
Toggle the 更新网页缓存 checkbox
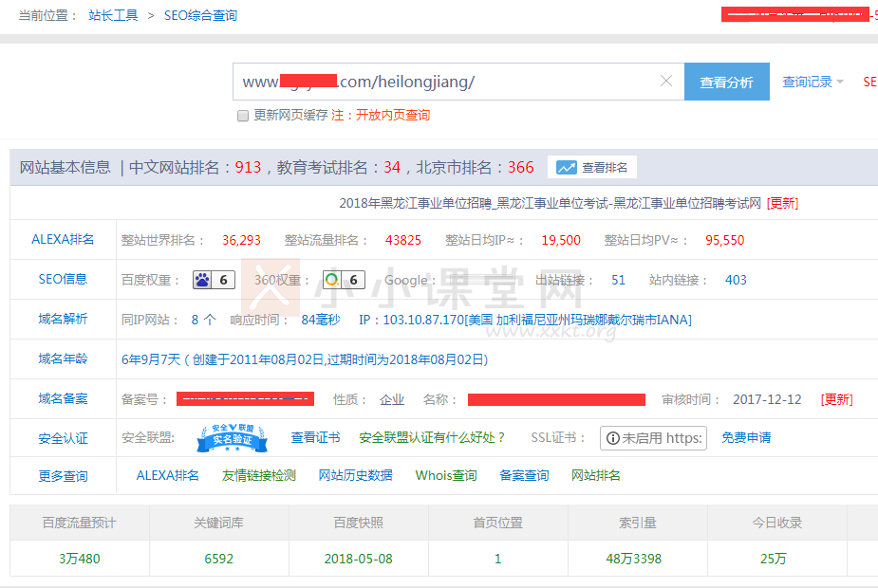242,116
